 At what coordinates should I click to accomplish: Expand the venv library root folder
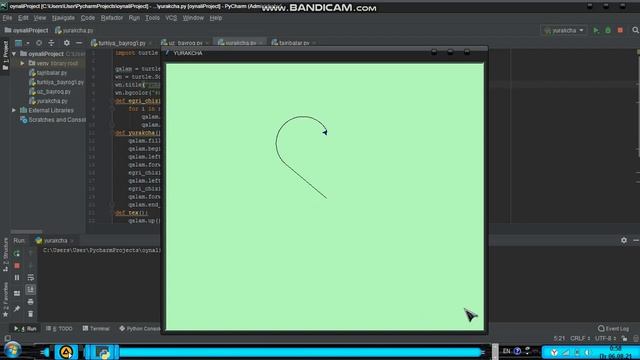click(22, 63)
